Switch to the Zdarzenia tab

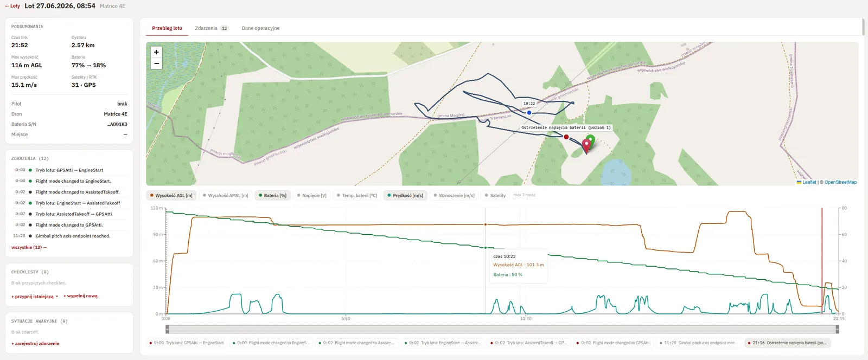[x=212, y=28]
